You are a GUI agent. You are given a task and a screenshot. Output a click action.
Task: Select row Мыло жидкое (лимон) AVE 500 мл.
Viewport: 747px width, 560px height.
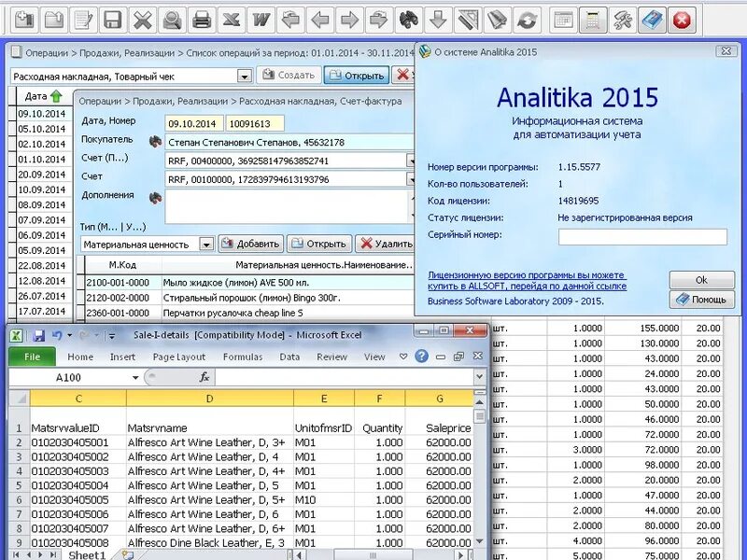[247, 283]
